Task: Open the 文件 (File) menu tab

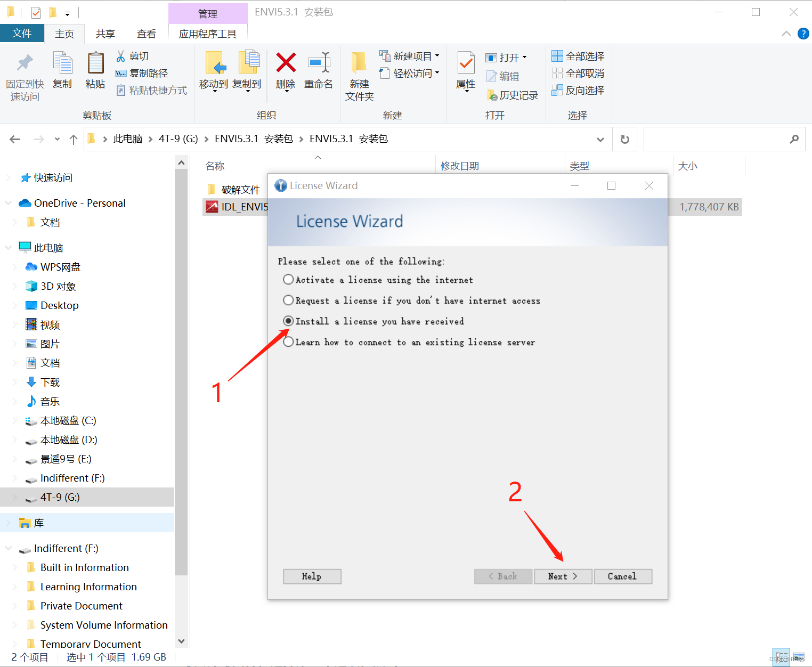Action: (x=22, y=34)
